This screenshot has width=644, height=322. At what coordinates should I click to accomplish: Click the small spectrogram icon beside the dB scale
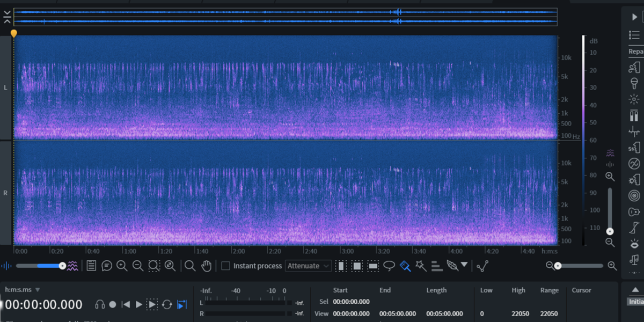click(610, 152)
